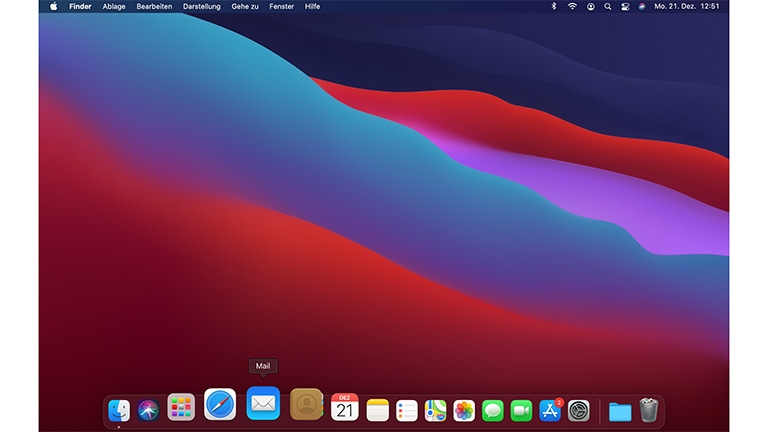Viewport: 768px width, 432px height.
Task: Open the Mail app
Action: point(263,403)
